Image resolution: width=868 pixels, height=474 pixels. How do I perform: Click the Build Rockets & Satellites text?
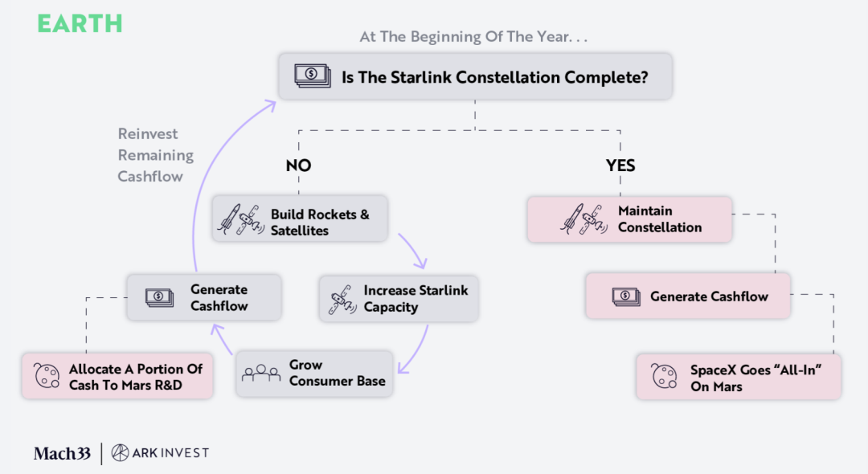[320, 223]
